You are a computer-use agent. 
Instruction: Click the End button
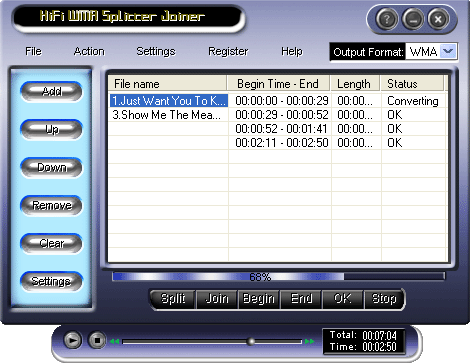pos(301,299)
